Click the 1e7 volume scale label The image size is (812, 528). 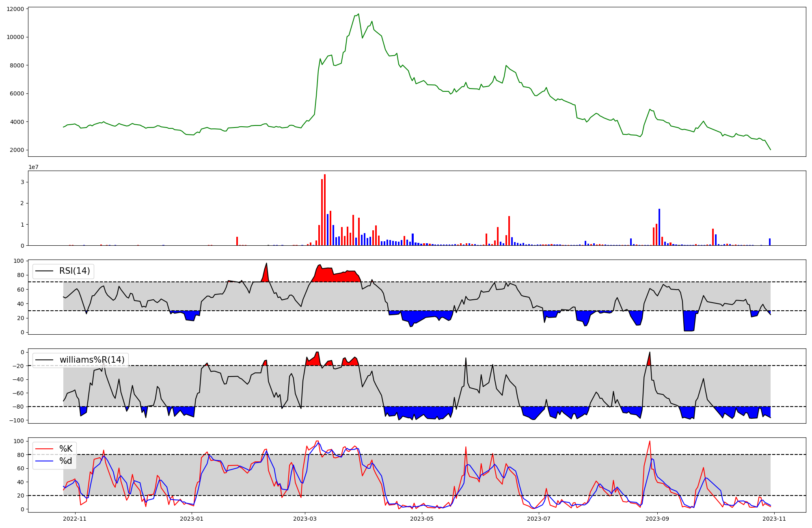coord(33,167)
